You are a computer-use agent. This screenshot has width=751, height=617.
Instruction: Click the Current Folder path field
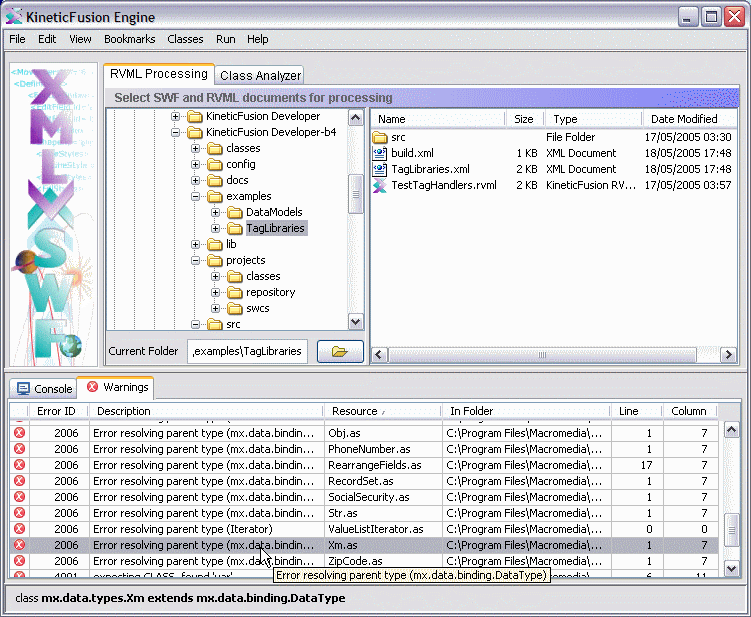point(248,351)
